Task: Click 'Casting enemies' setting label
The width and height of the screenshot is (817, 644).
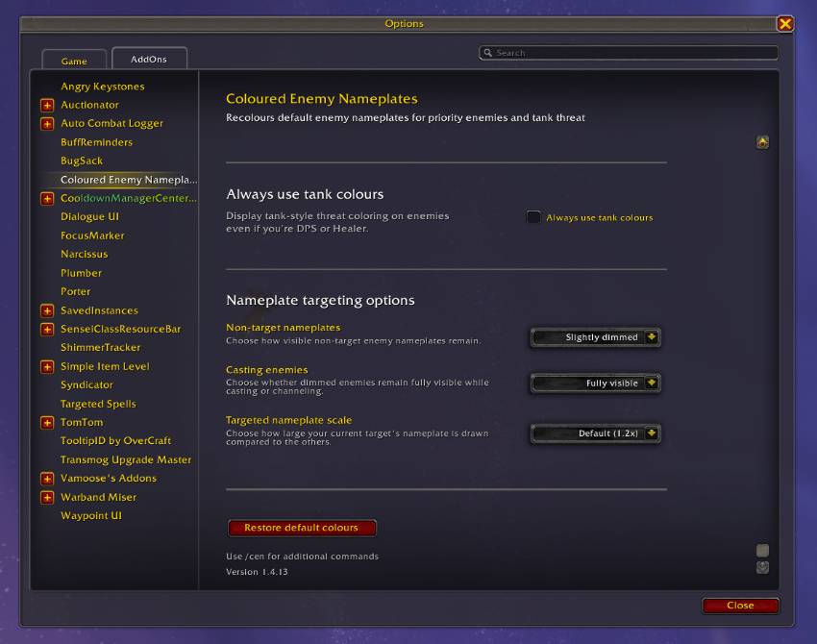Action: click(x=267, y=370)
